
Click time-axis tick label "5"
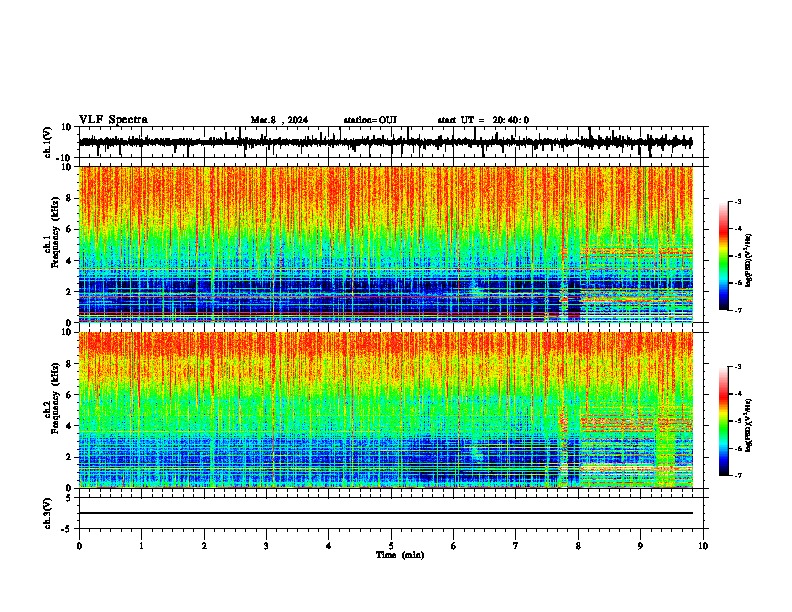tap(391, 546)
